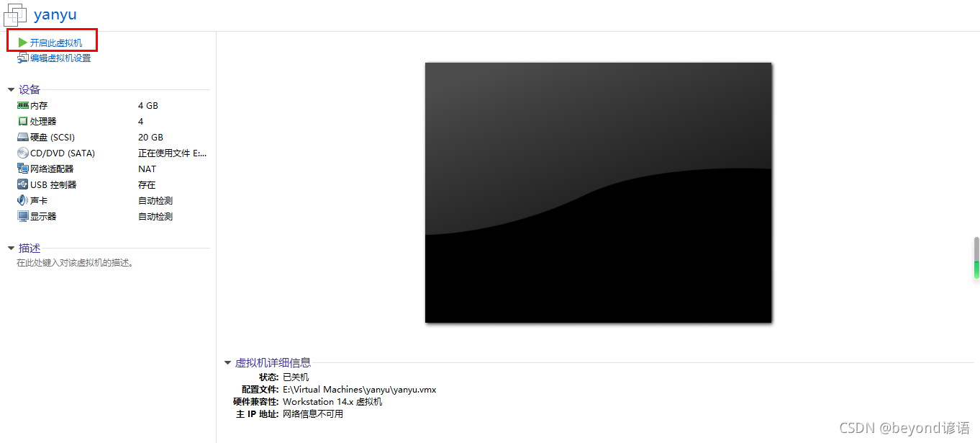Screen dimensions: 980x443
Task: Click the green play icon to power on
Action: coord(23,42)
